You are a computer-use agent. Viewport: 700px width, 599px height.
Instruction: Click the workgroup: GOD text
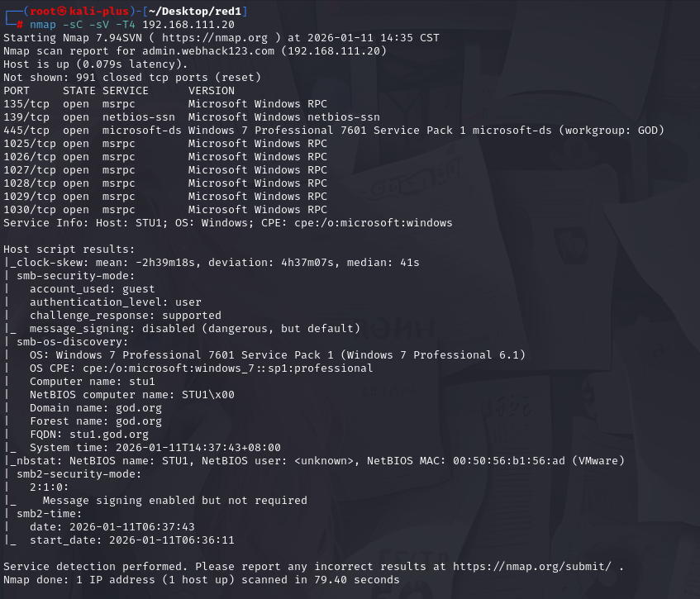[x=612, y=131]
